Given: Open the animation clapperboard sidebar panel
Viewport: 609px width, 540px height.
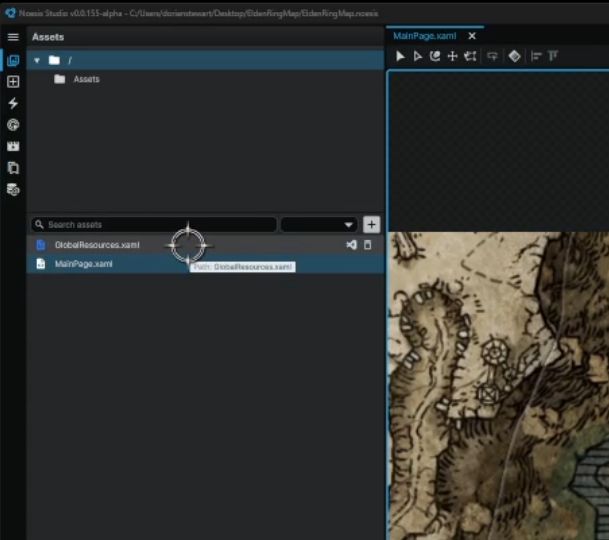Looking at the screenshot, I should point(13,146).
